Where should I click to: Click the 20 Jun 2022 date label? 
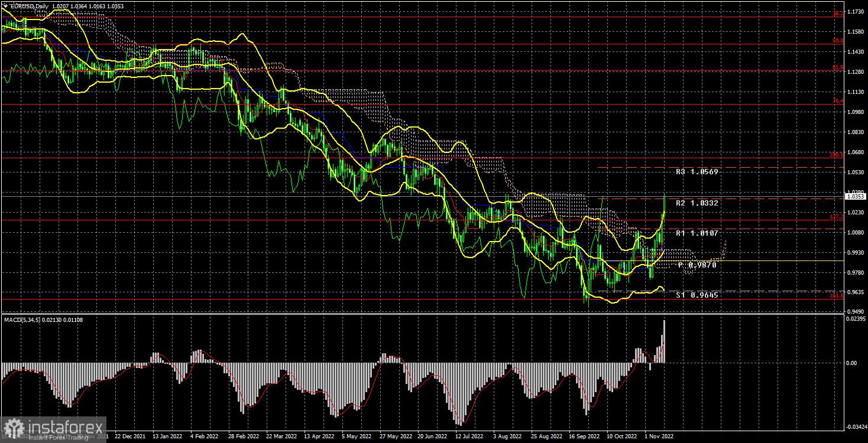coord(432,437)
